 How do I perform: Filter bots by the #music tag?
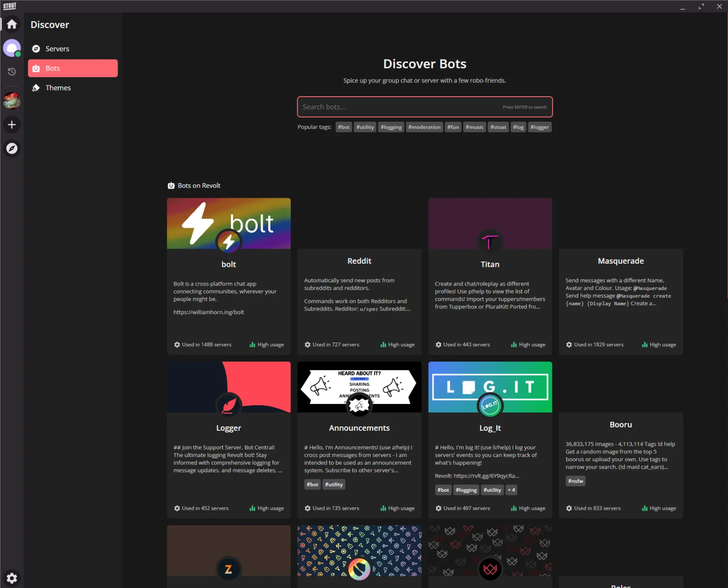(x=474, y=127)
